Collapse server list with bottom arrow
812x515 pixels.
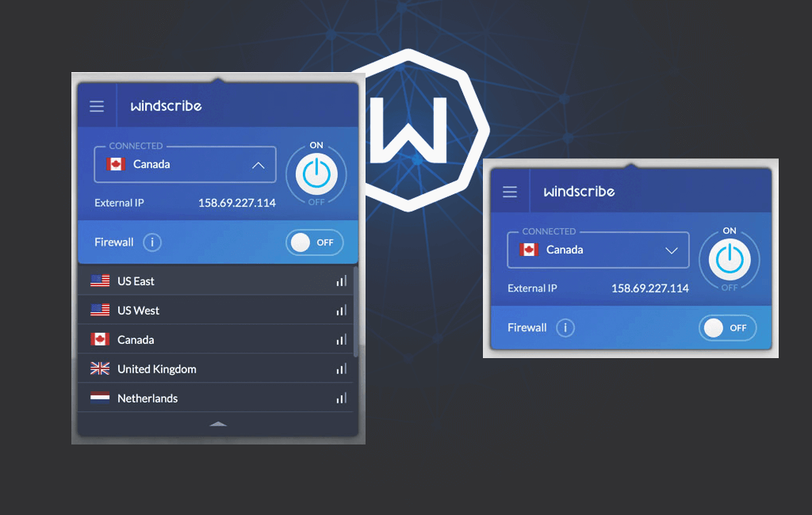click(218, 424)
